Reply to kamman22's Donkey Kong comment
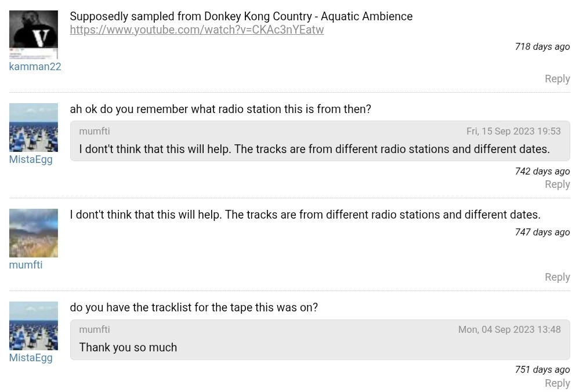This screenshot has width=576, height=392. [x=557, y=79]
